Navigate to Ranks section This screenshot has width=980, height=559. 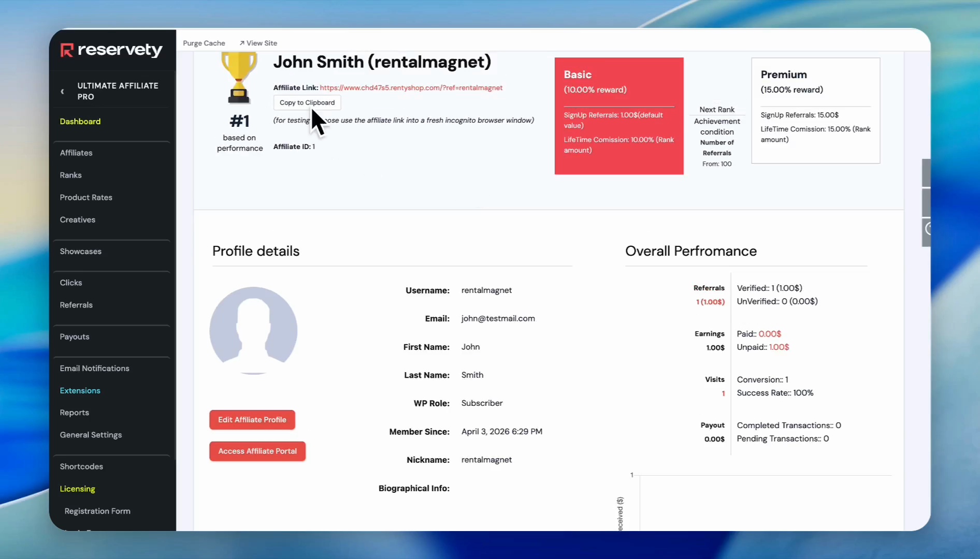[x=70, y=175]
